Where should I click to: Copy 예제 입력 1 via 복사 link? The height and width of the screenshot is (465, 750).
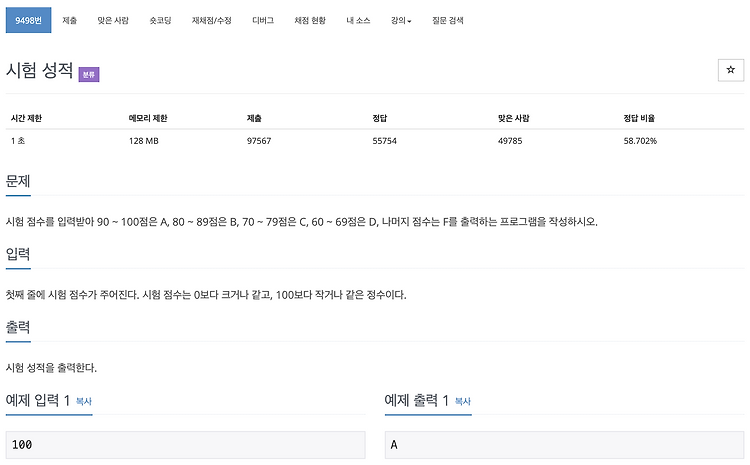[x=84, y=401]
